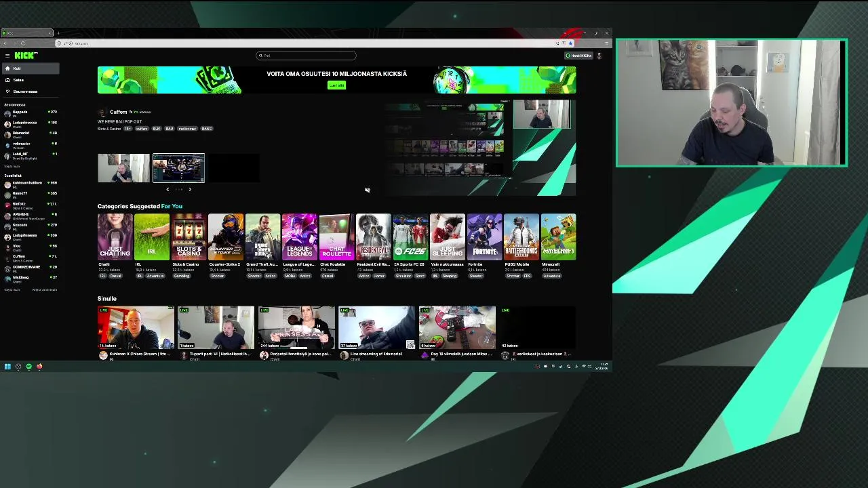The image size is (868, 488).
Task: Show the next featured stream with the right arrow
Action: [x=190, y=190]
